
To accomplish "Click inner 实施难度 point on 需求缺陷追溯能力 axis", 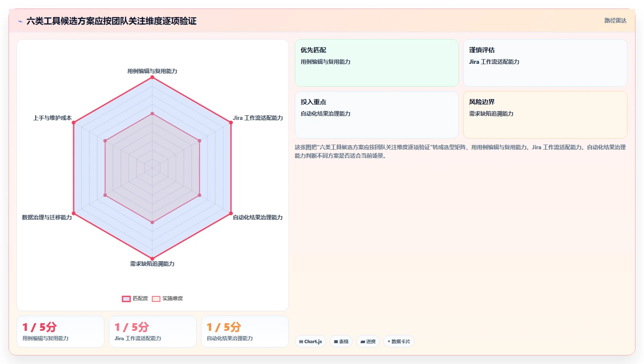I will tap(152, 222).
